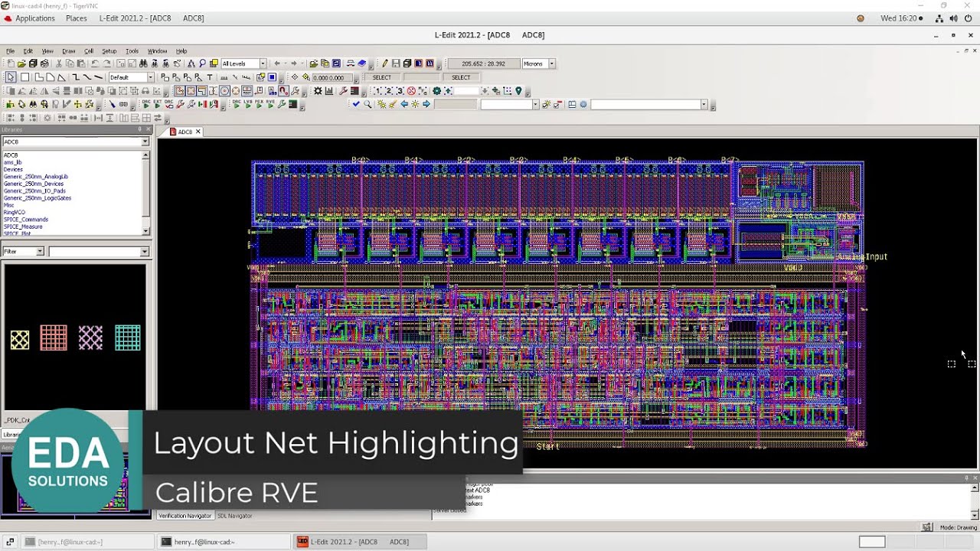Select the arrow selection tool
The width and height of the screenshot is (980, 551).
click(x=11, y=77)
